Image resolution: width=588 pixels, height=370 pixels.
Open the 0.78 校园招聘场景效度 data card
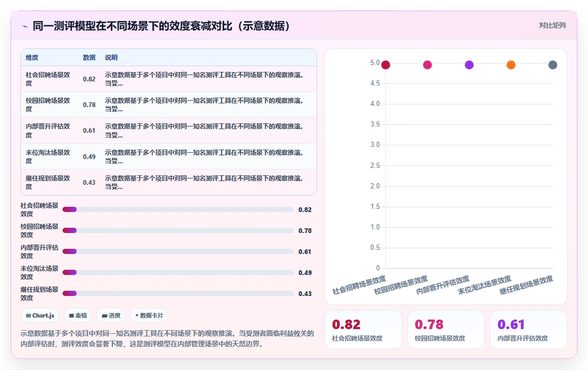coord(446,330)
